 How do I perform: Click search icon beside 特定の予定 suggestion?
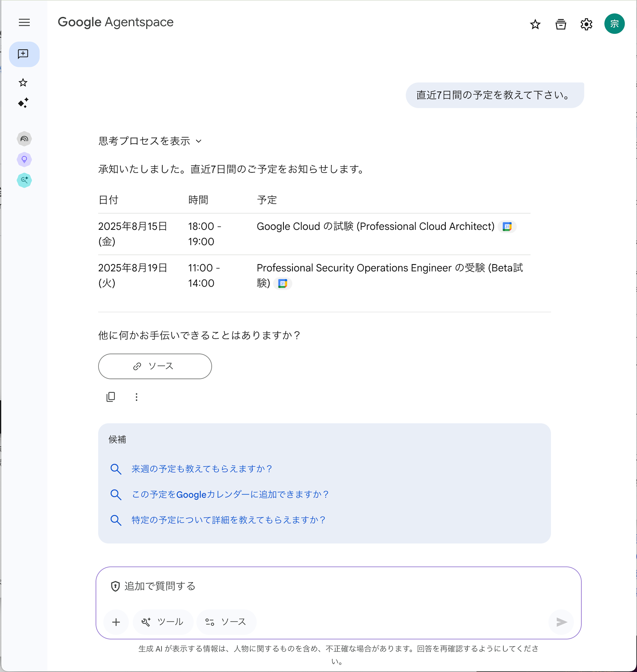pos(116,520)
